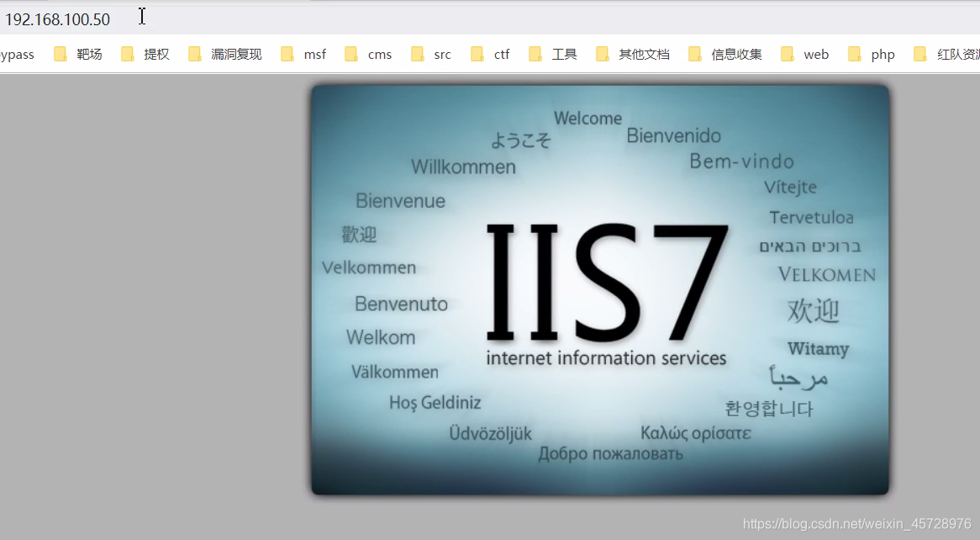Open the cms bookmark folder
The height and width of the screenshot is (540, 980).
pyautogui.click(x=368, y=55)
